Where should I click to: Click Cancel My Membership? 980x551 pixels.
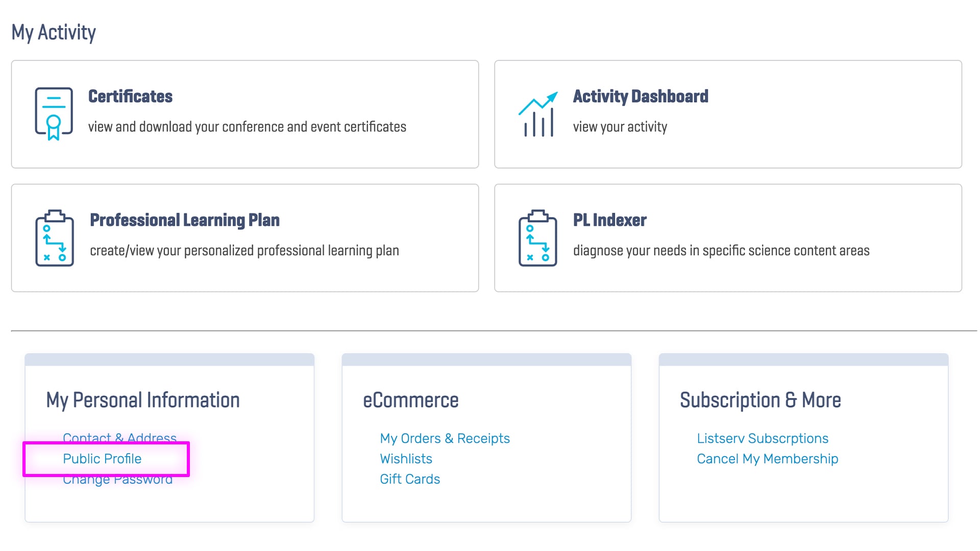767,459
